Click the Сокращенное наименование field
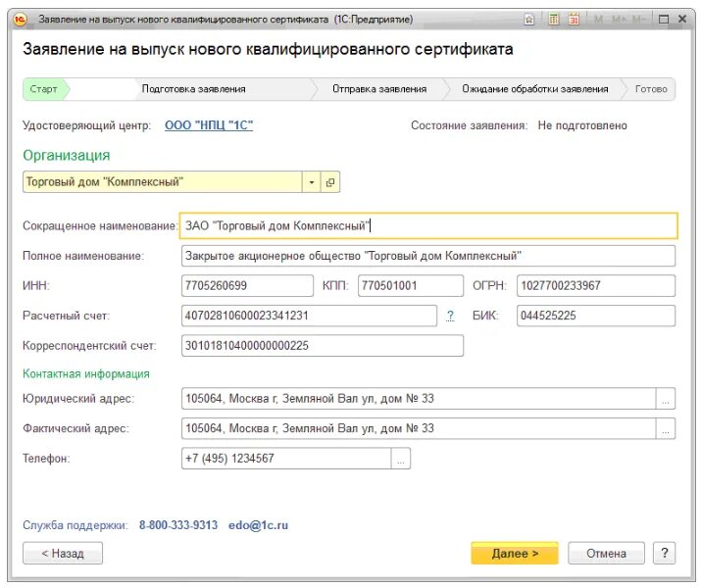The height and width of the screenshot is (588, 701). click(x=428, y=226)
